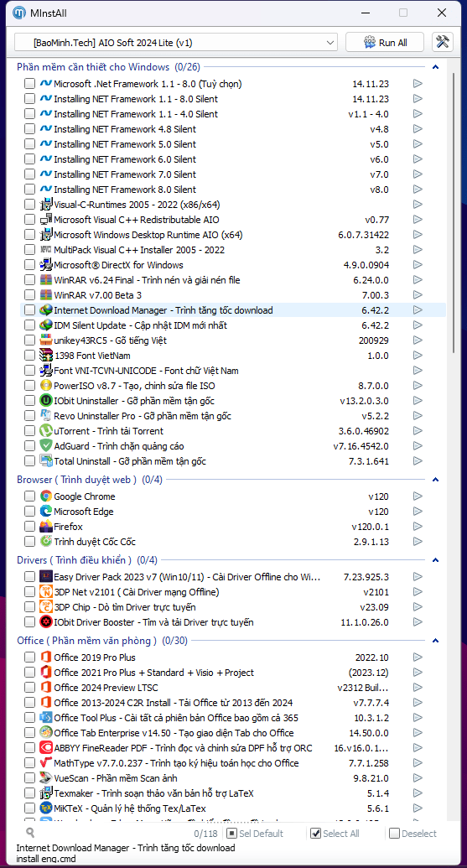Collapse Phần mềm cần thiết cho Windows group

point(435,67)
